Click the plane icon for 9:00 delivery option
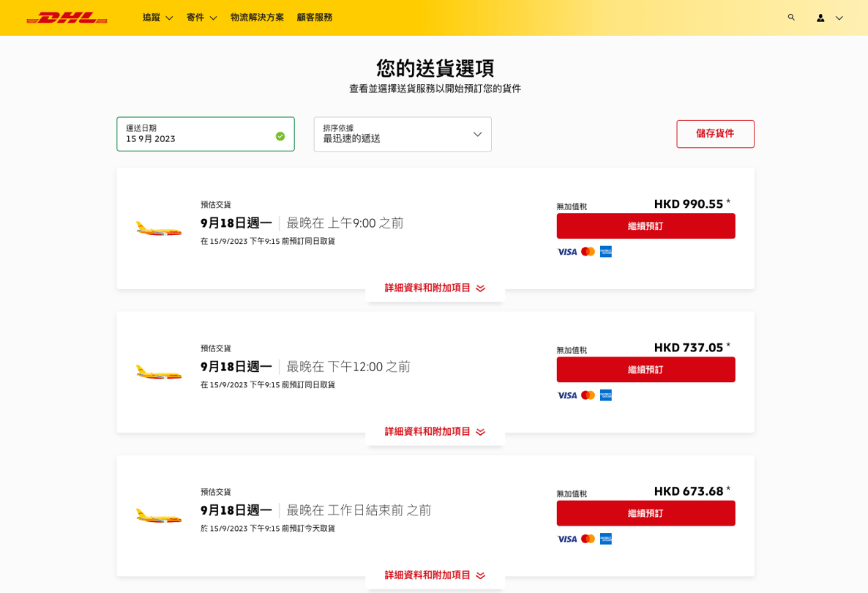Screen dimensions: 868x593 (x=159, y=229)
